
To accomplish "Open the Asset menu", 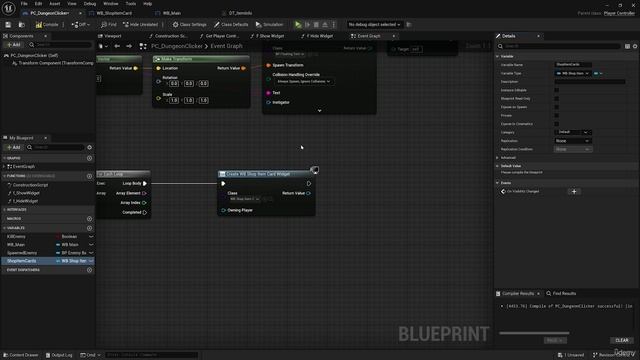I will [54, 4].
